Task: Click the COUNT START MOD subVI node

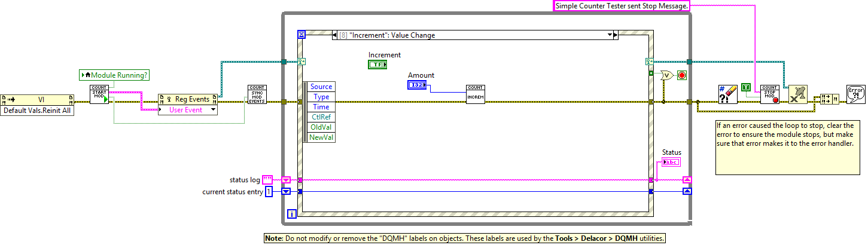Action: tap(98, 94)
